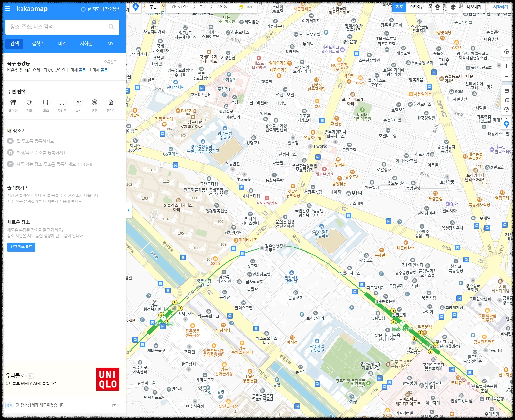Screen dimensions: 515x420
Task: Select the 검색 tab
Action: point(14,44)
